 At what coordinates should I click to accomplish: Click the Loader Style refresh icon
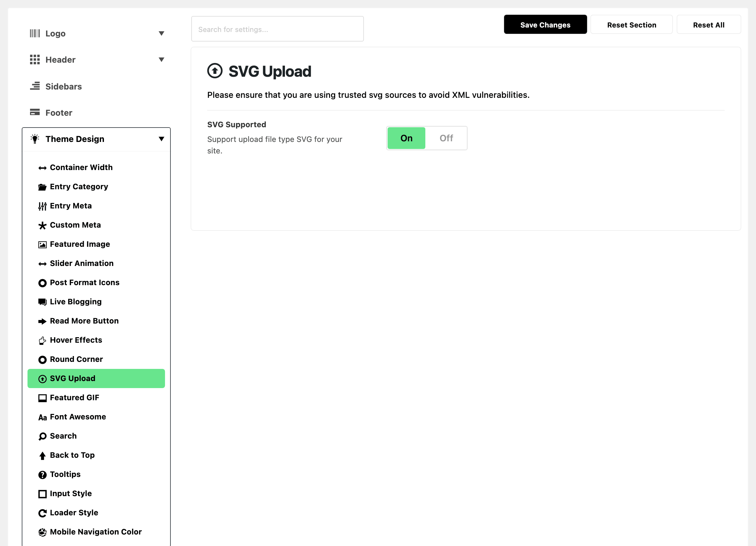click(42, 513)
